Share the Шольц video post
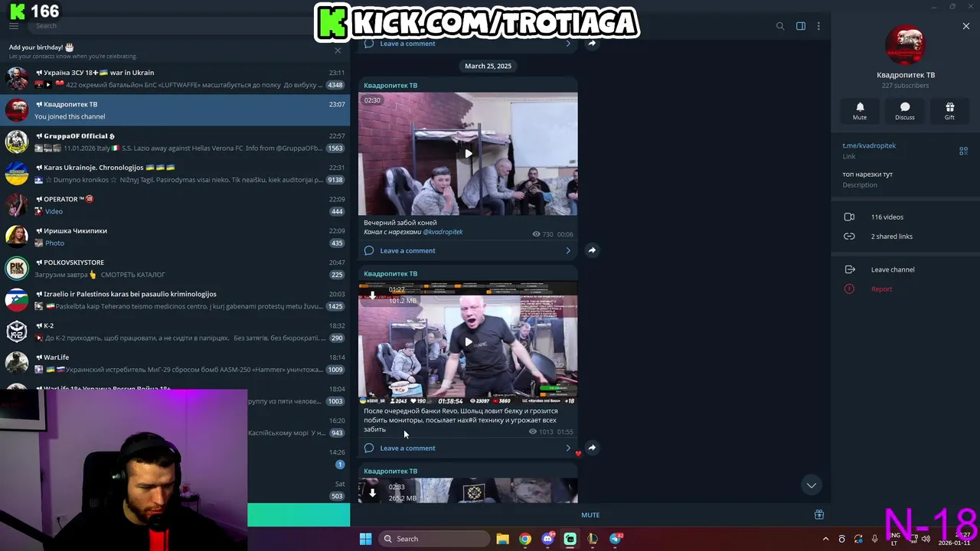Image resolution: width=980 pixels, height=551 pixels. pos(592,448)
